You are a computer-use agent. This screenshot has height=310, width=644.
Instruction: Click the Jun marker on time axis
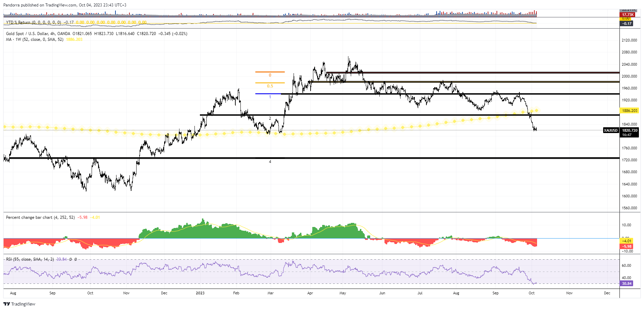pyautogui.click(x=382, y=293)
